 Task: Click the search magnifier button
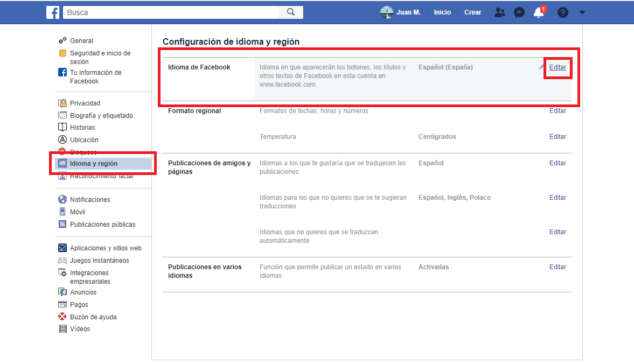point(291,12)
